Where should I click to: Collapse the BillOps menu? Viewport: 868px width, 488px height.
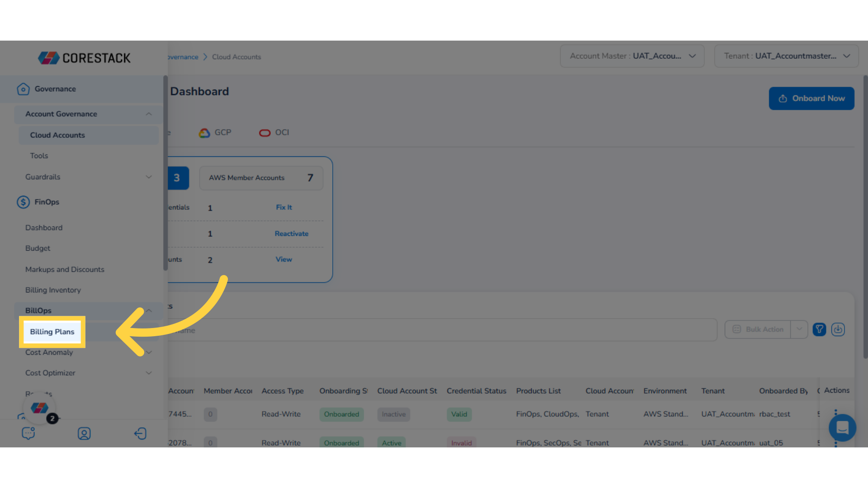(149, 310)
